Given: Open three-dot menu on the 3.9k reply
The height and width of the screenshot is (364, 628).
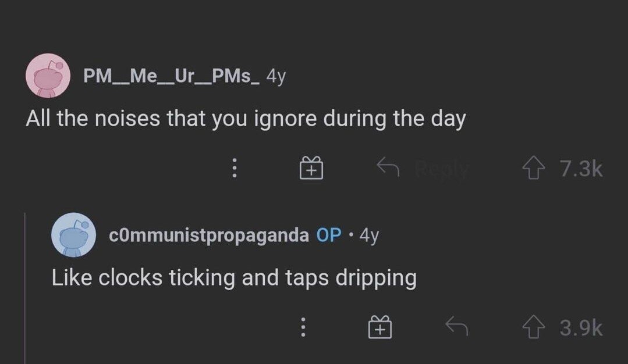Looking at the screenshot, I should [x=302, y=329].
